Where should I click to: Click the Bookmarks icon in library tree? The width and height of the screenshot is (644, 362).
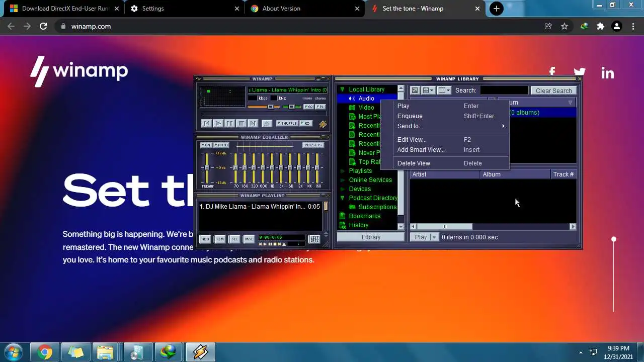pyautogui.click(x=343, y=216)
